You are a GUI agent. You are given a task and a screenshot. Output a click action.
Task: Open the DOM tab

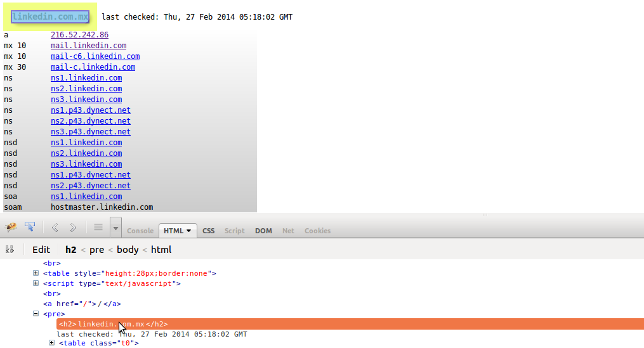[263, 231]
